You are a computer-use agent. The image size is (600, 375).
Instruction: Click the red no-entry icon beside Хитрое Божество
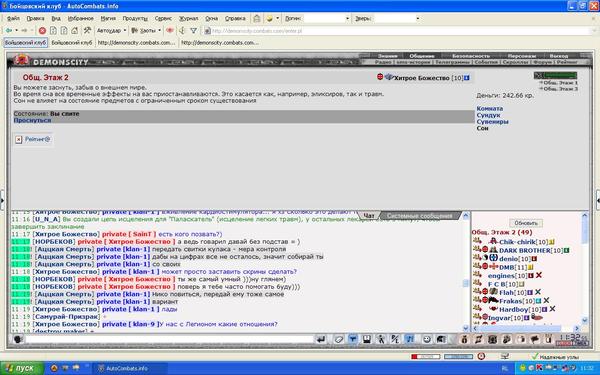(380, 77)
